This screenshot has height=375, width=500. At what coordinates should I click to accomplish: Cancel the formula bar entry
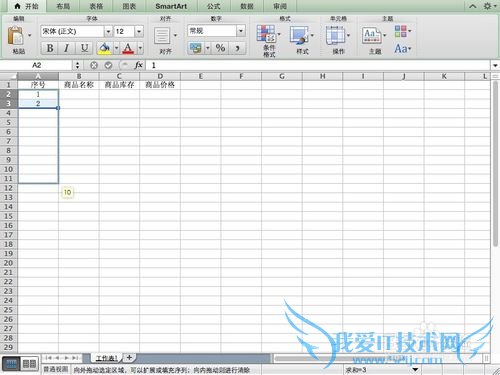(x=94, y=65)
